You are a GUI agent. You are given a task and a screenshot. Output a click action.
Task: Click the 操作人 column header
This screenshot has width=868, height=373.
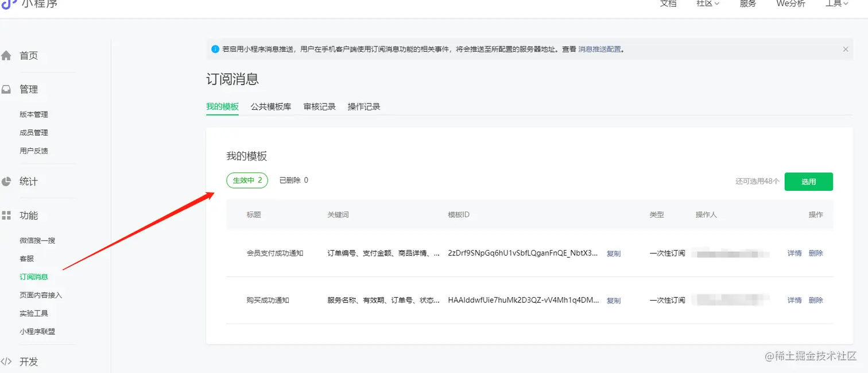click(x=706, y=215)
